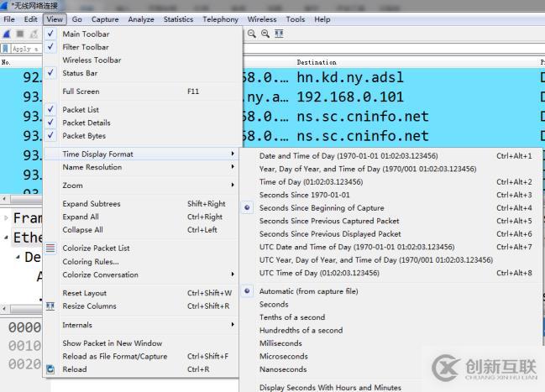545x392 pixels.
Task: Choose Reload as File Format/Capture
Action: tap(141, 356)
